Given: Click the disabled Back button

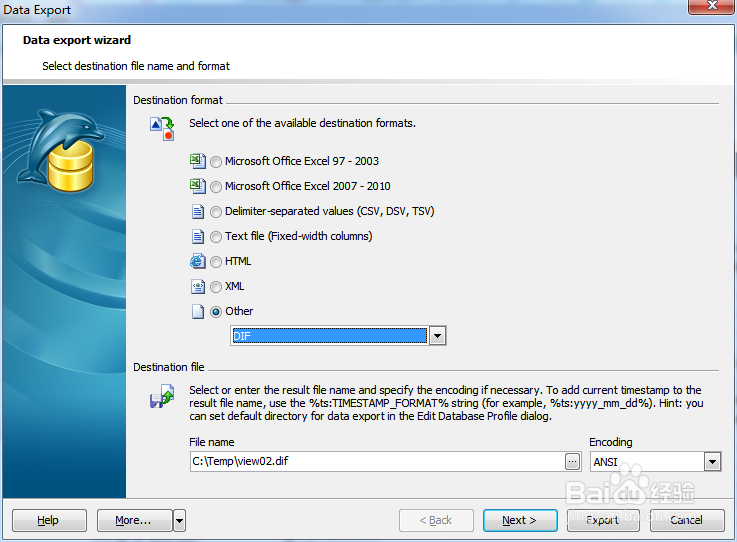Looking at the screenshot, I should (436, 520).
